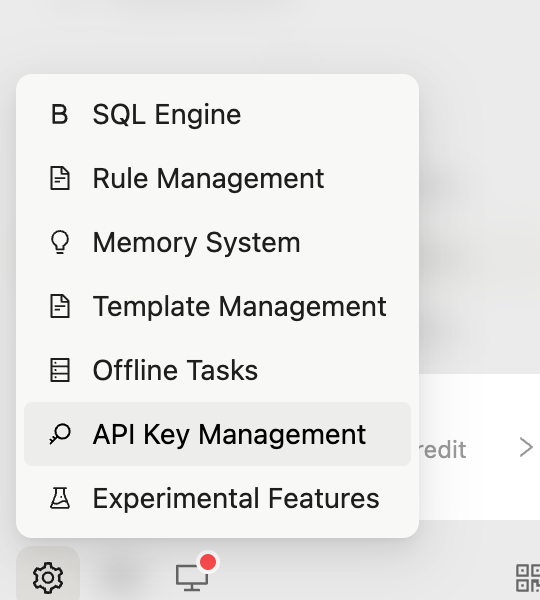Click the chevron arrow beside credit
Image resolution: width=540 pixels, height=600 pixels.
[x=526, y=448]
